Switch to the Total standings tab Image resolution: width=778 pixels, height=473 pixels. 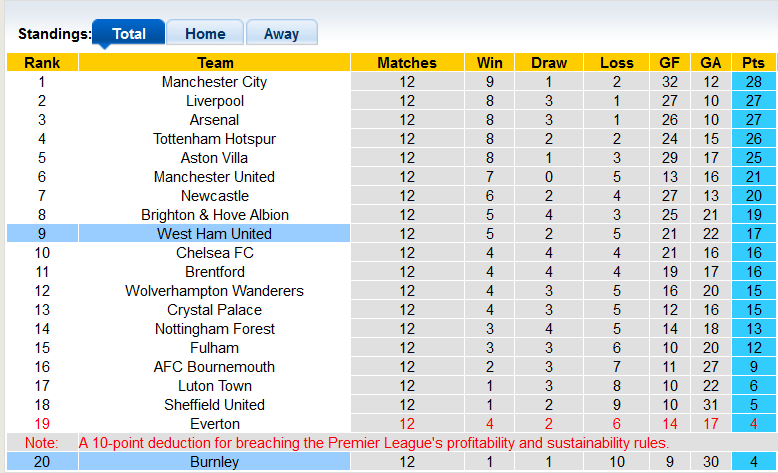[129, 33]
